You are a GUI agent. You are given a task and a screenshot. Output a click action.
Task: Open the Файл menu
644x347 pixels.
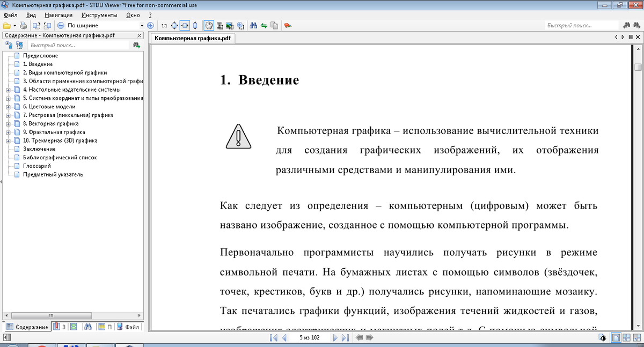pos(11,16)
